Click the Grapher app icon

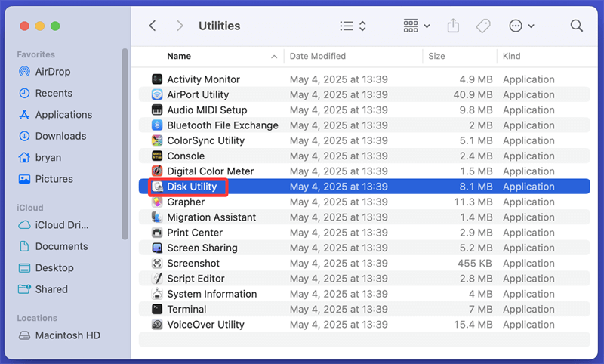click(157, 202)
